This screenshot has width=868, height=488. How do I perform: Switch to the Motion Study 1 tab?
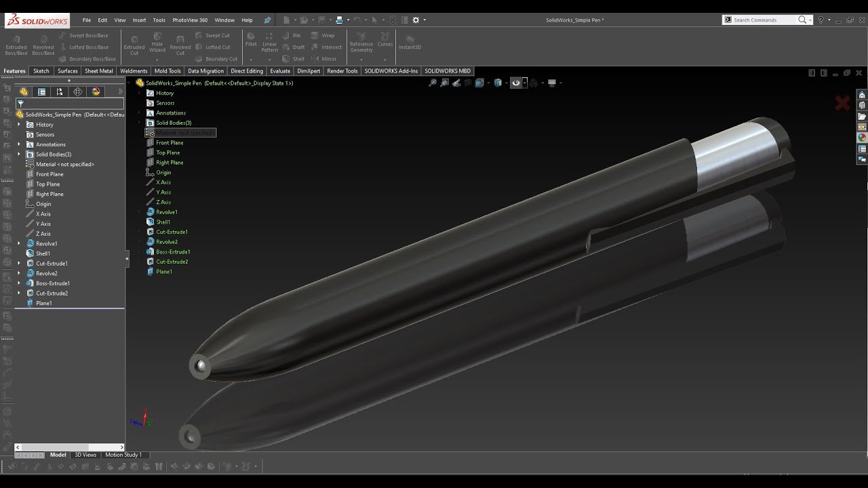coord(123,455)
